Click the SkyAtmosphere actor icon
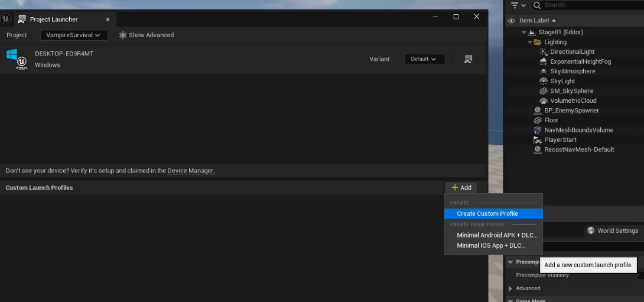This screenshot has height=302, width=644. coord(544,72)
